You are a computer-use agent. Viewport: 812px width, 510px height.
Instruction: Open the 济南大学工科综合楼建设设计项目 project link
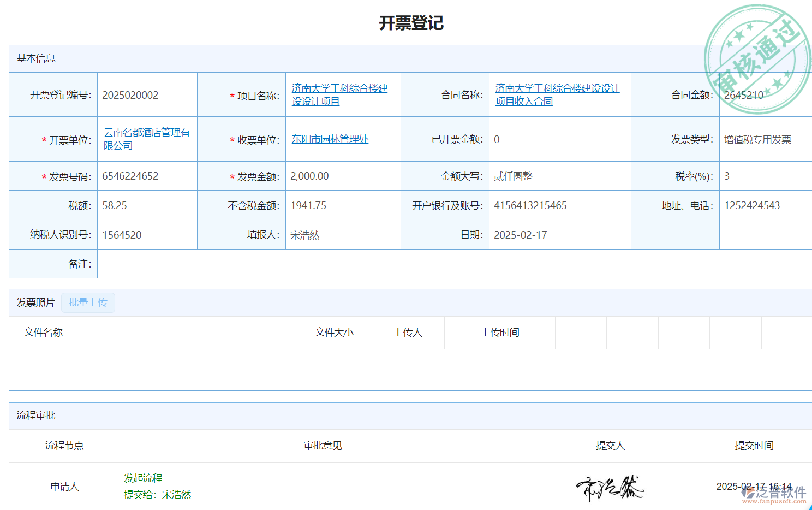click(339, 95)
